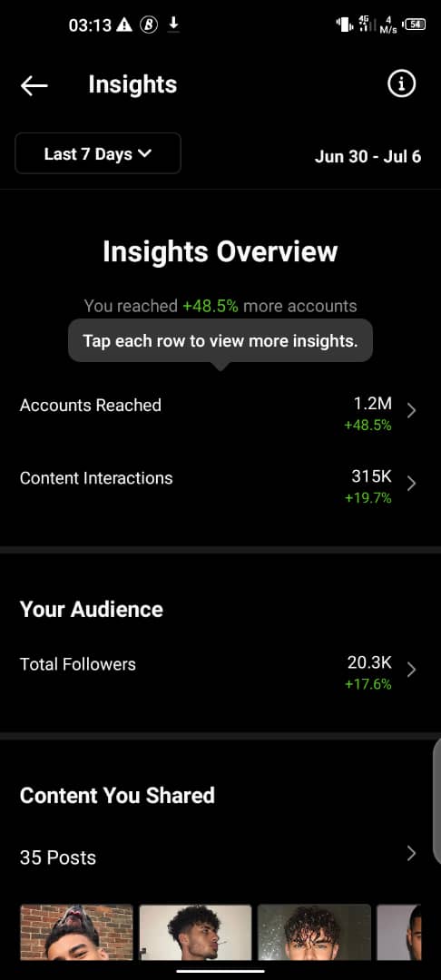The width and height of the screenshot is (441, 980).
Task: Open the first post thumbnail with brick wall
Action: tap(76, 932)
